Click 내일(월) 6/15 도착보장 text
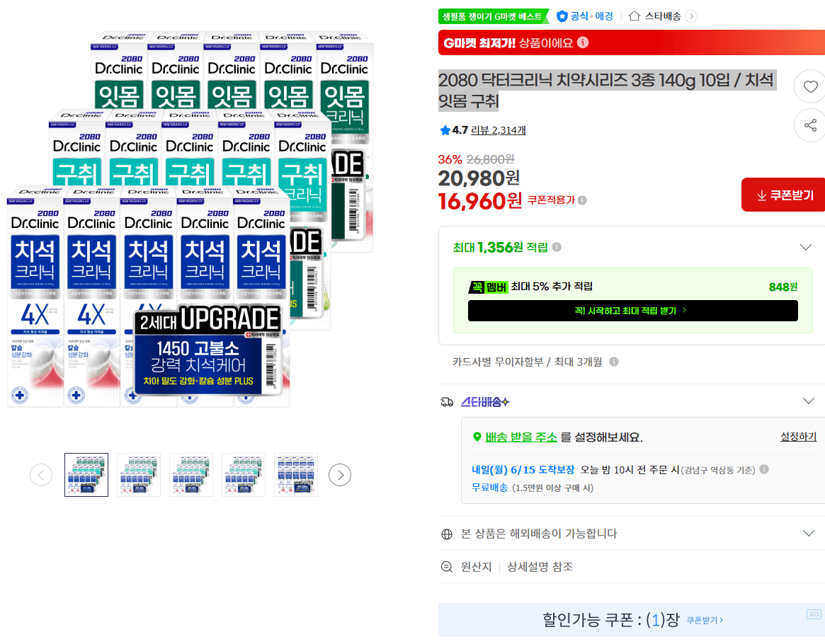The height and width of the screenshot is (644, 825). [x=523, y=469]
